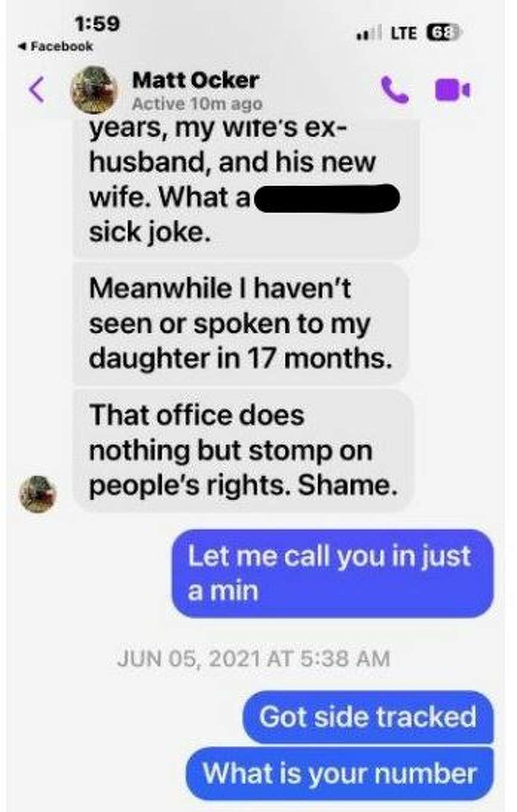Viewport: 517px width, 812px height.
Task: Tap the small avatar beside last received message
Action: (38, 494)
